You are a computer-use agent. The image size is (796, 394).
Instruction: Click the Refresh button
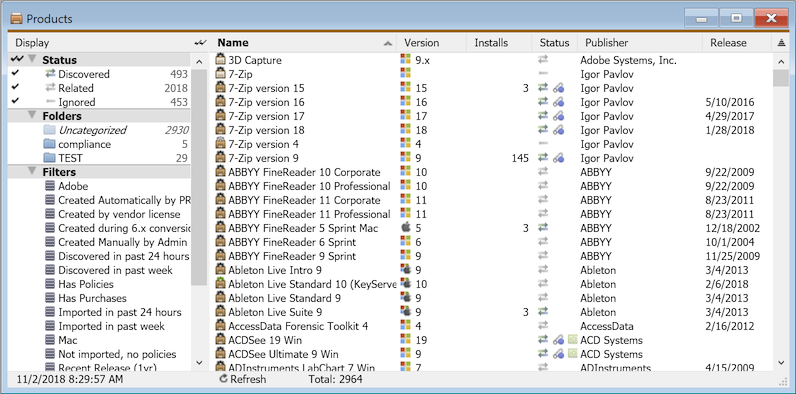click(243, 379)
